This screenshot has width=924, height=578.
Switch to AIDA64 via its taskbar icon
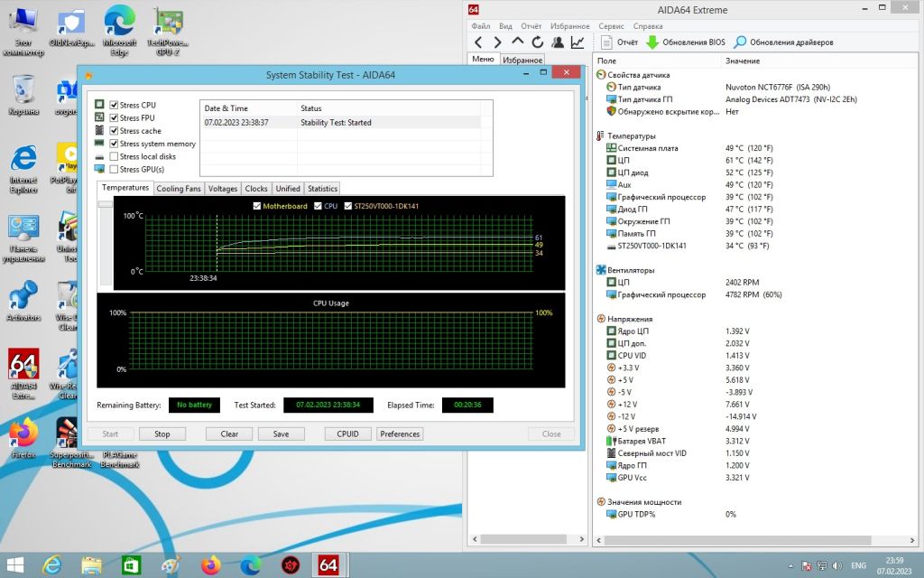point(328,565)
